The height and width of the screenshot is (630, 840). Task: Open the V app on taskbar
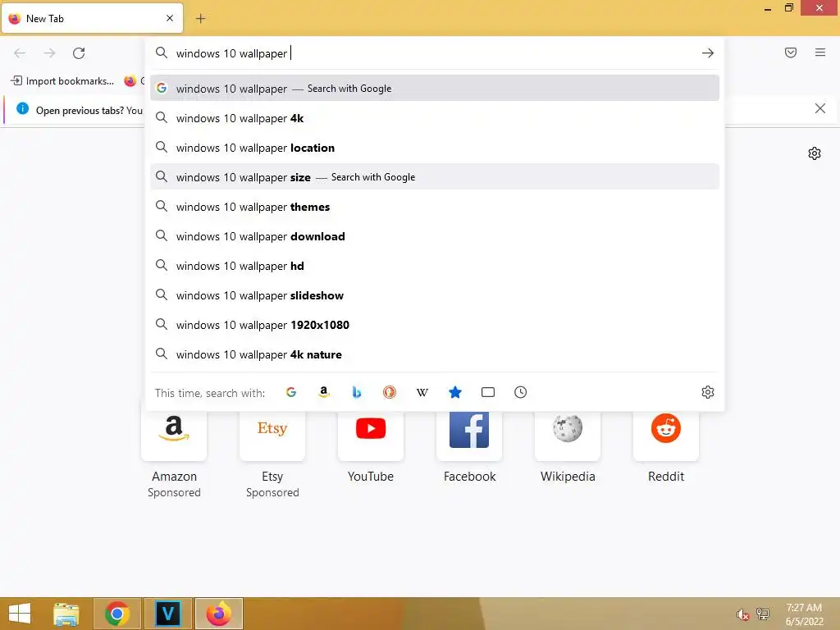click(x=168, y=614)
